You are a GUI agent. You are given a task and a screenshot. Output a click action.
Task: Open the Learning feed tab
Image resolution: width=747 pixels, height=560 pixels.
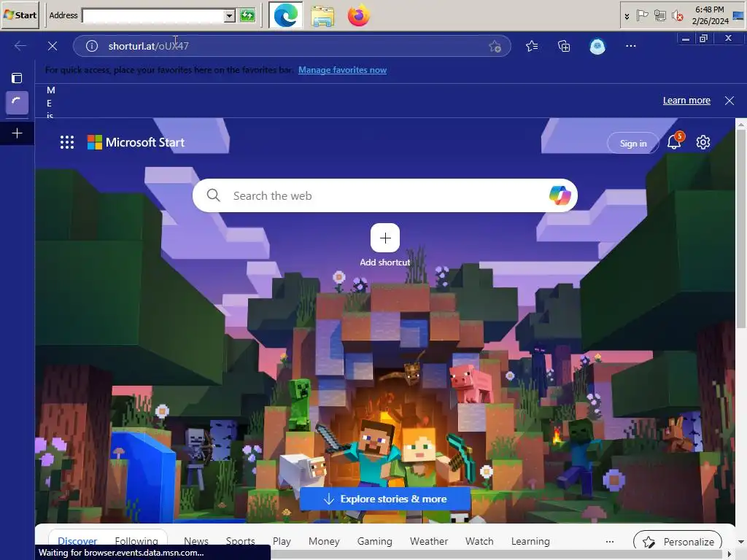pyautogui.click(x=530, y=541)
